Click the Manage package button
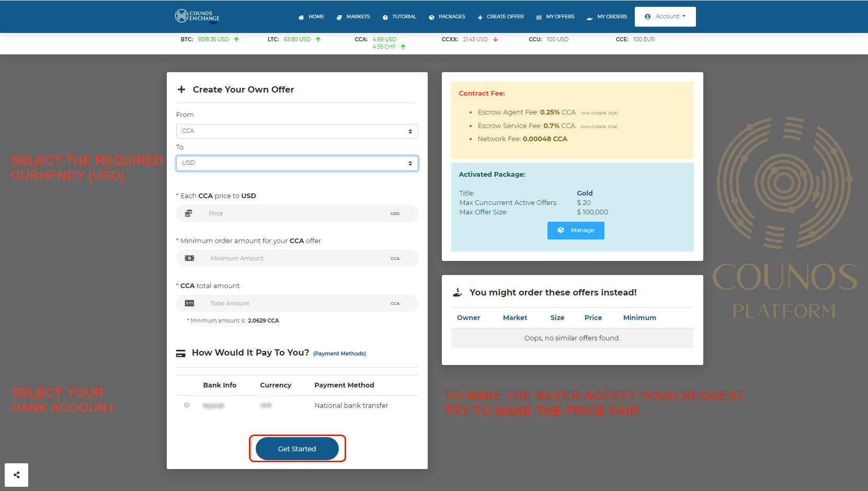This screenshot has width=868, height=491. tap(576, 231)
